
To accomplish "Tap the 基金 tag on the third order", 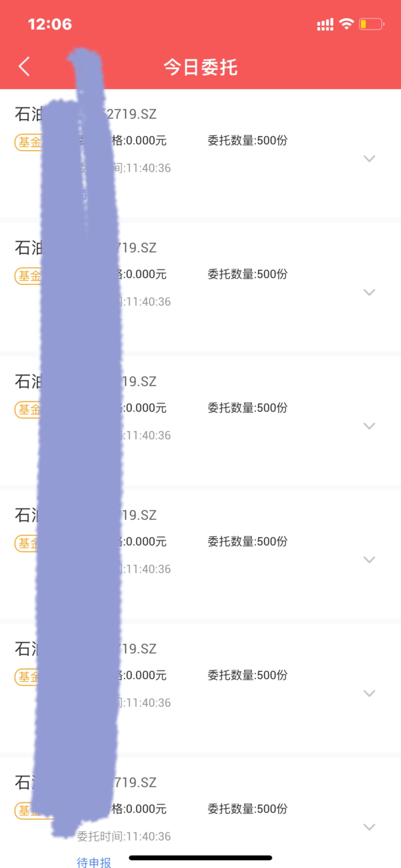I will pyautogui.click(x=29, y=410).
